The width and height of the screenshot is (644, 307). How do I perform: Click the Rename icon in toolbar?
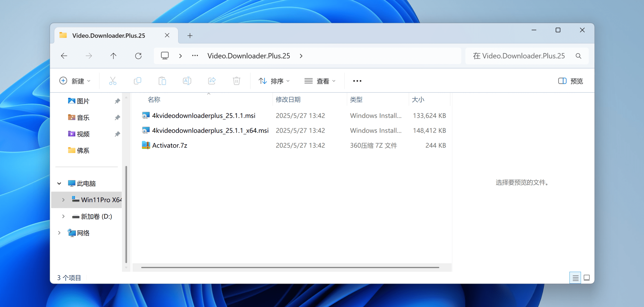pos(187,81)
